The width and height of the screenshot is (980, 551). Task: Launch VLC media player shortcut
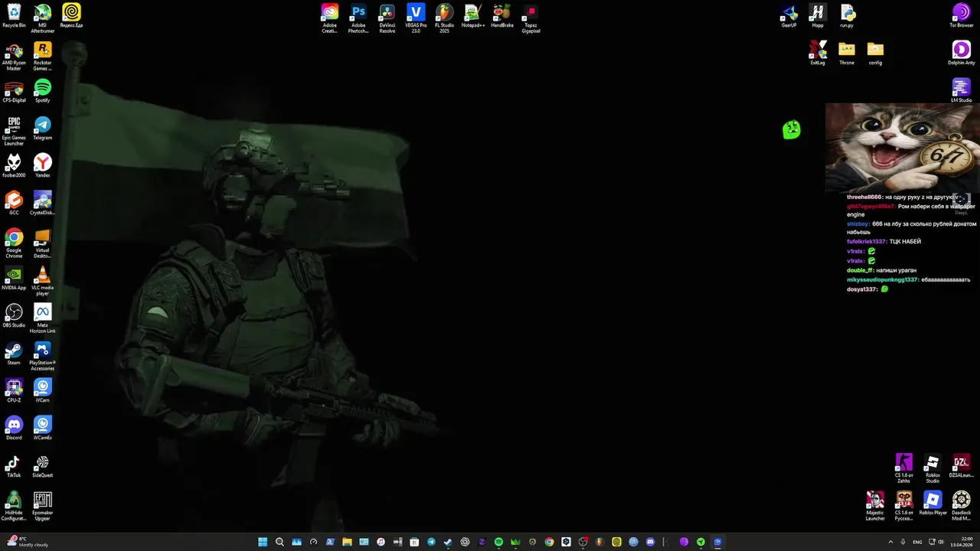[x=43, y=281]
